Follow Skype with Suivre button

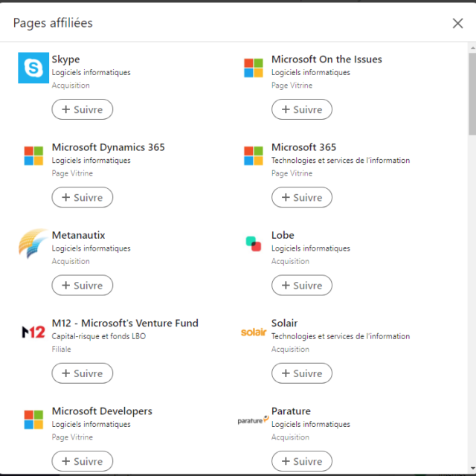83,109
